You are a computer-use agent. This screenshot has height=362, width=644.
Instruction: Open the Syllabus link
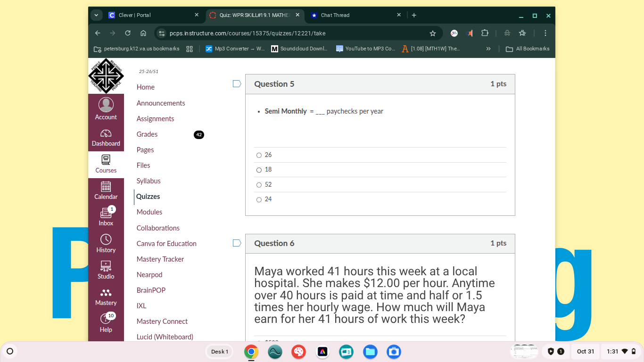[x=149, y=181]
